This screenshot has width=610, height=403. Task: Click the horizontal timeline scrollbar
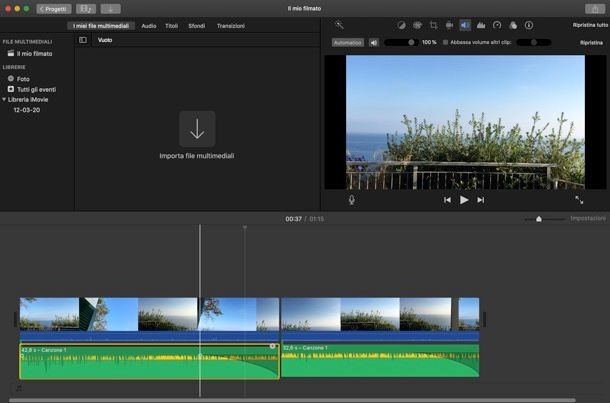pyautogui.click(x=292, y=400)
